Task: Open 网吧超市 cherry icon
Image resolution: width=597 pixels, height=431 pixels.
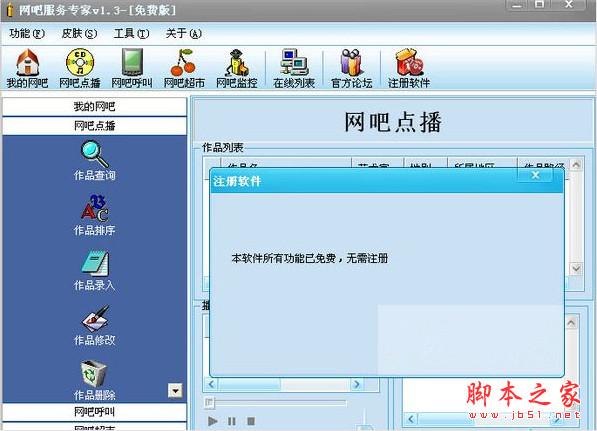Action: [x=184, y=69]
